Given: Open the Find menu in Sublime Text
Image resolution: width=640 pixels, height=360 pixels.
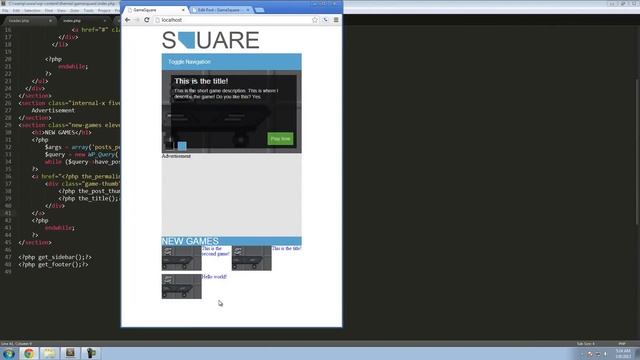Looking at the screenshot, I should pyautogui.click(x=49, y=11).
